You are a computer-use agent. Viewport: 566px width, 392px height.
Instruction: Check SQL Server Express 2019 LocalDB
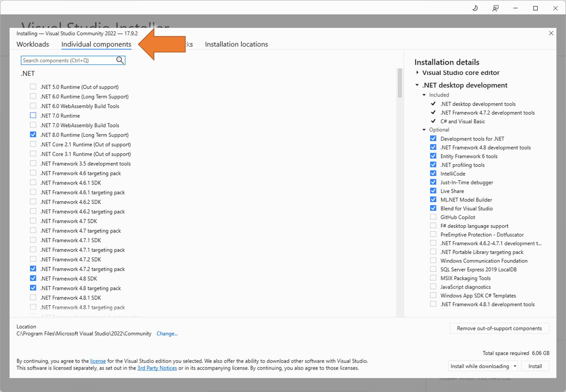tap(433, 269)
